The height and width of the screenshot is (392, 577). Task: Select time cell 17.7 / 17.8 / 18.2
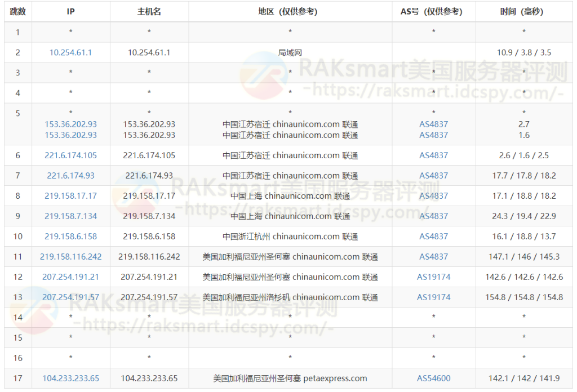tap(524, 176)
